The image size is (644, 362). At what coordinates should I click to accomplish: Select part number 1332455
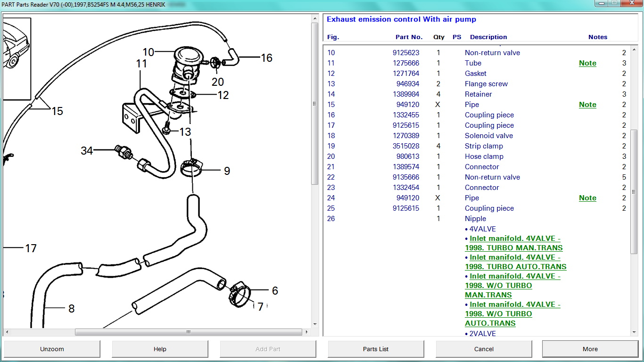coord(406,115)
